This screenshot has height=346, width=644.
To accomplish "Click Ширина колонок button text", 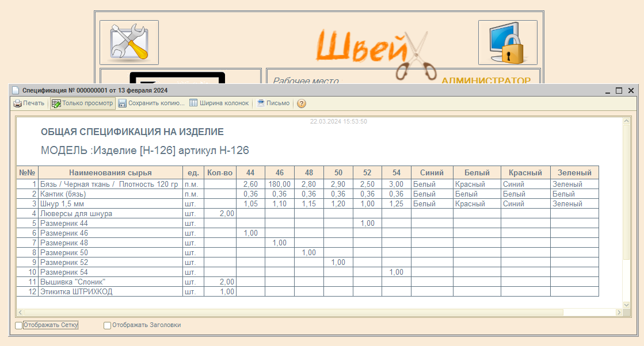I will pyautogui.click(x=224, y=103).
